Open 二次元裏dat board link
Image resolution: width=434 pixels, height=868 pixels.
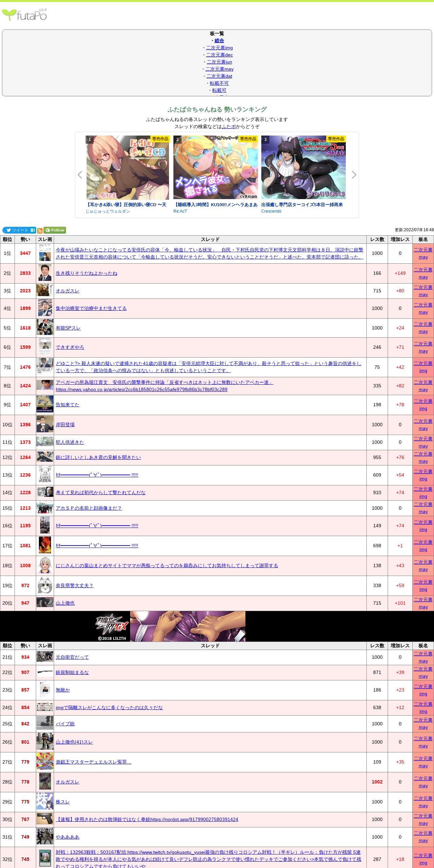click(219, 76)
